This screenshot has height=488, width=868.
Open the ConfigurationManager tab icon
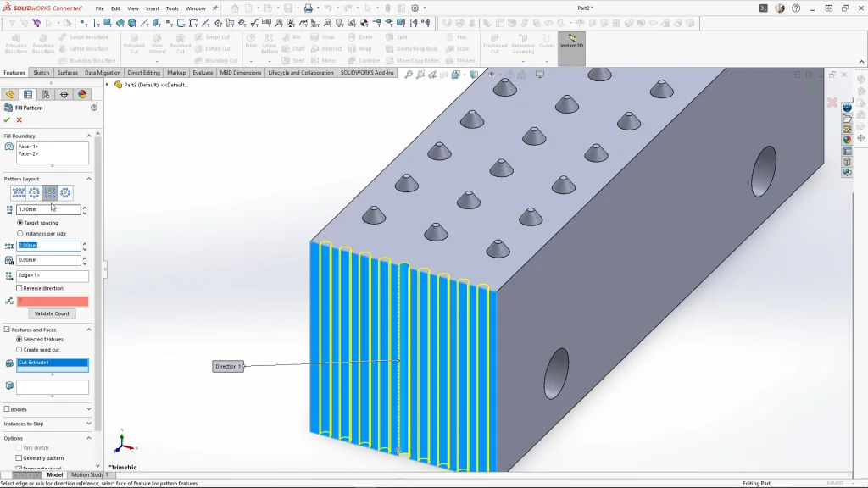click(46, 94)
